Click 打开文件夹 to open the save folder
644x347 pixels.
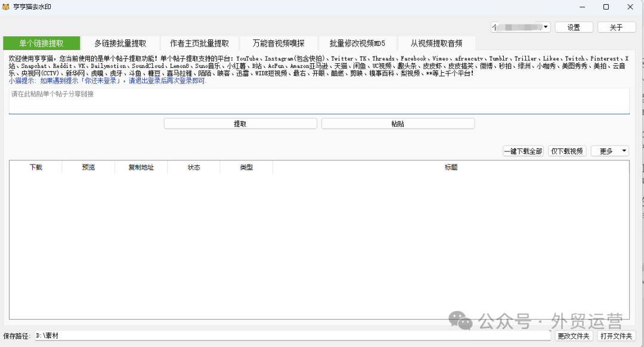click(x=617, y=336)
